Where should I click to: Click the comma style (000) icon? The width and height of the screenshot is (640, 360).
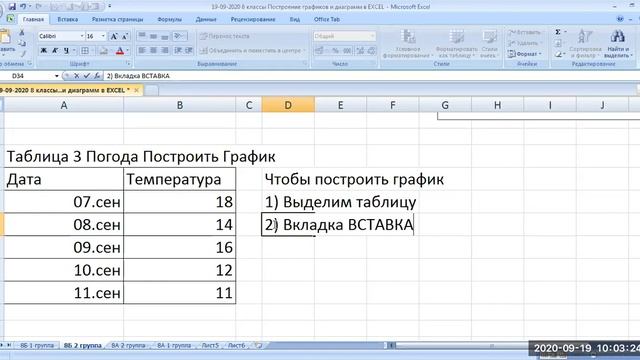pos(347,51)
